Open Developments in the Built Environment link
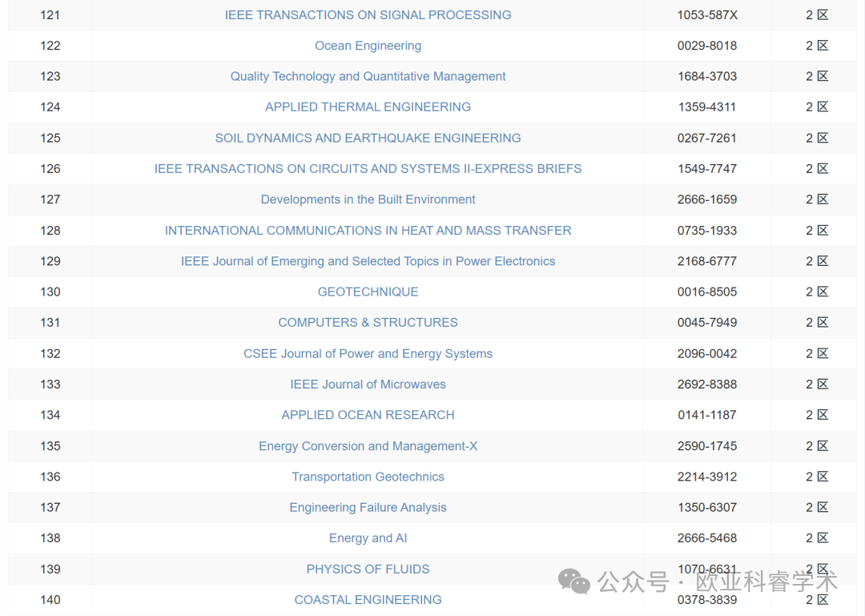865x616 pixels. tap(368, 199)
